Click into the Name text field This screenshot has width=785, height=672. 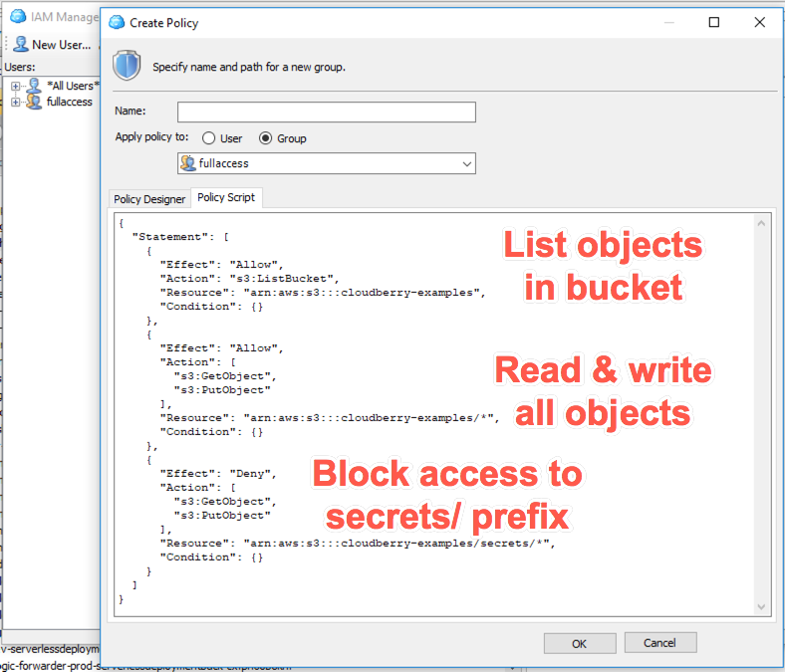(x=326, y=112)
